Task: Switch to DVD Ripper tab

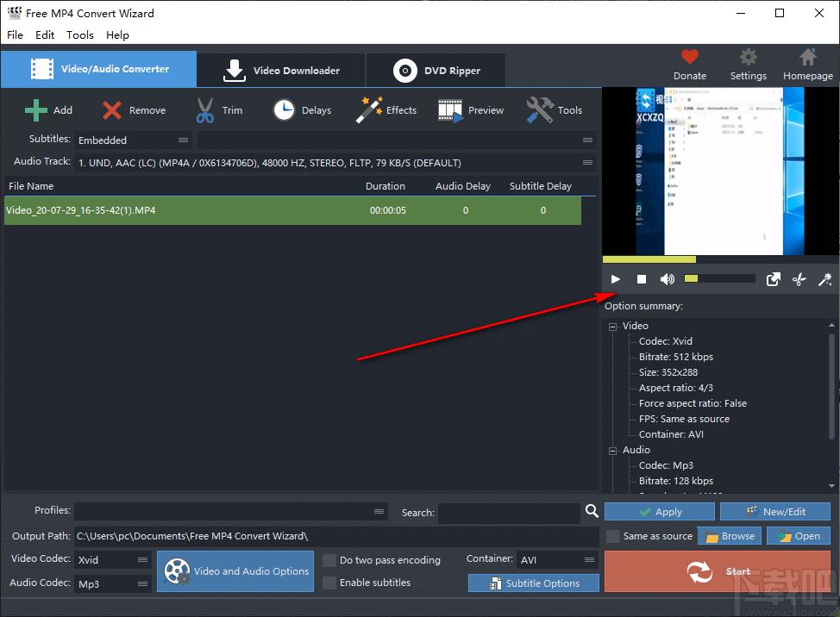Action: (x=436, y=70)
